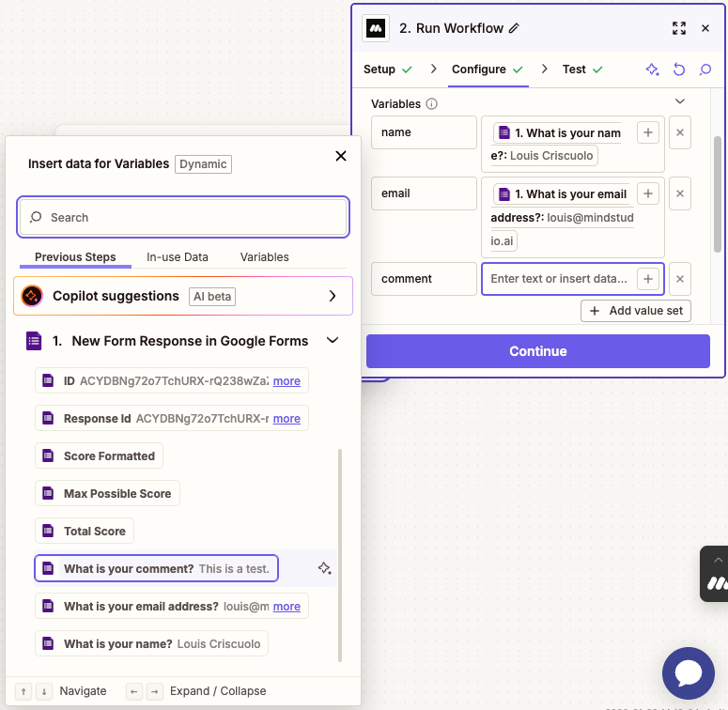728x710 pixels.
Task: Click the name variable key field
Action: point(424,132)
